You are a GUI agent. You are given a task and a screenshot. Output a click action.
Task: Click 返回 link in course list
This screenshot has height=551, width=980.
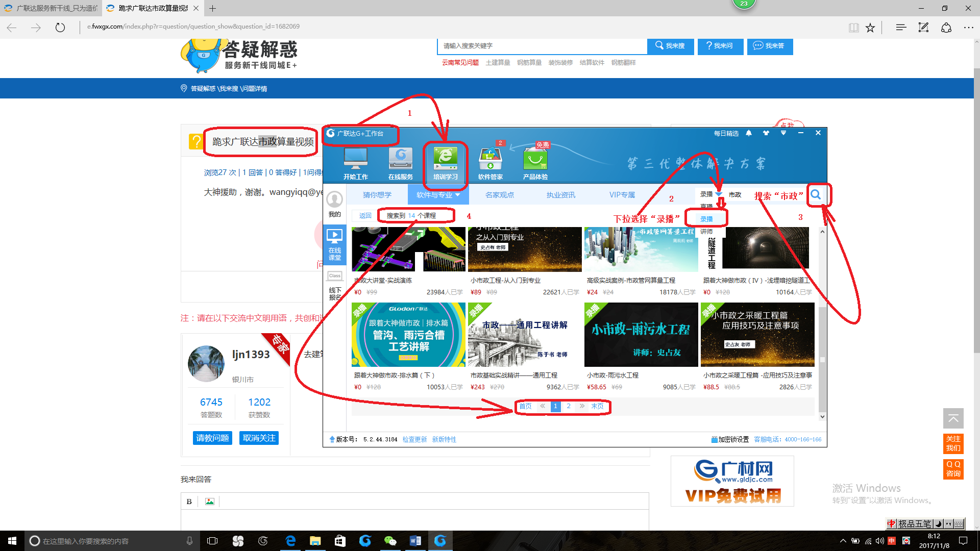coord(365,216)
